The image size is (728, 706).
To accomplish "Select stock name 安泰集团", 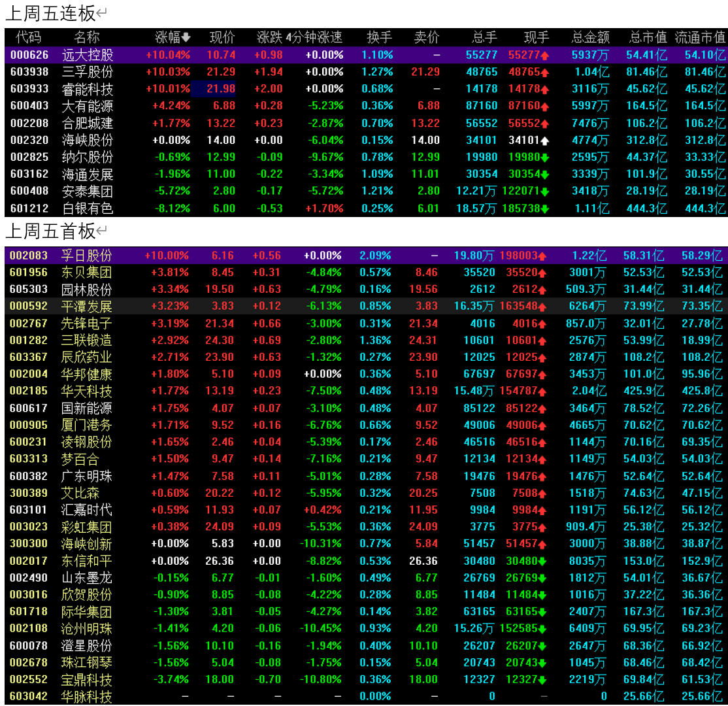I will click(x=88, y=191).
